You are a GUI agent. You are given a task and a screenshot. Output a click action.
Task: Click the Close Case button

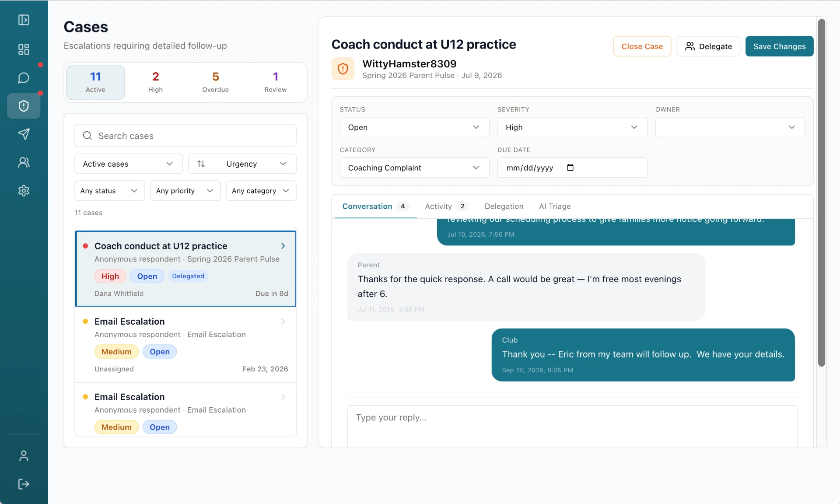tap(642, 46)
